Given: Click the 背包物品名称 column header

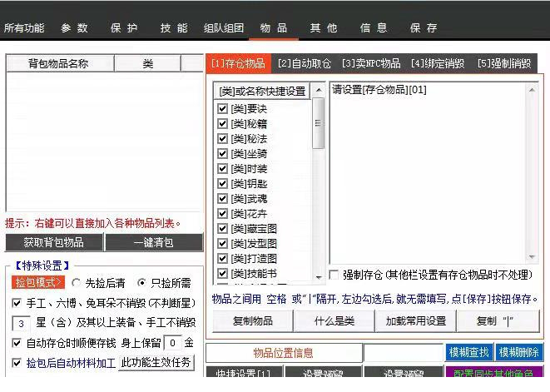Looking at the screenshot, I should pos(60,63).
